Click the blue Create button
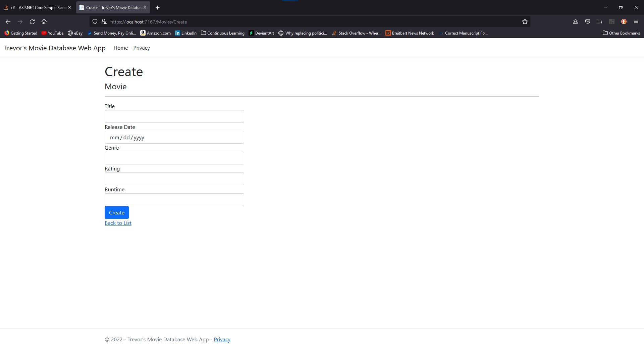 point(117,212)
